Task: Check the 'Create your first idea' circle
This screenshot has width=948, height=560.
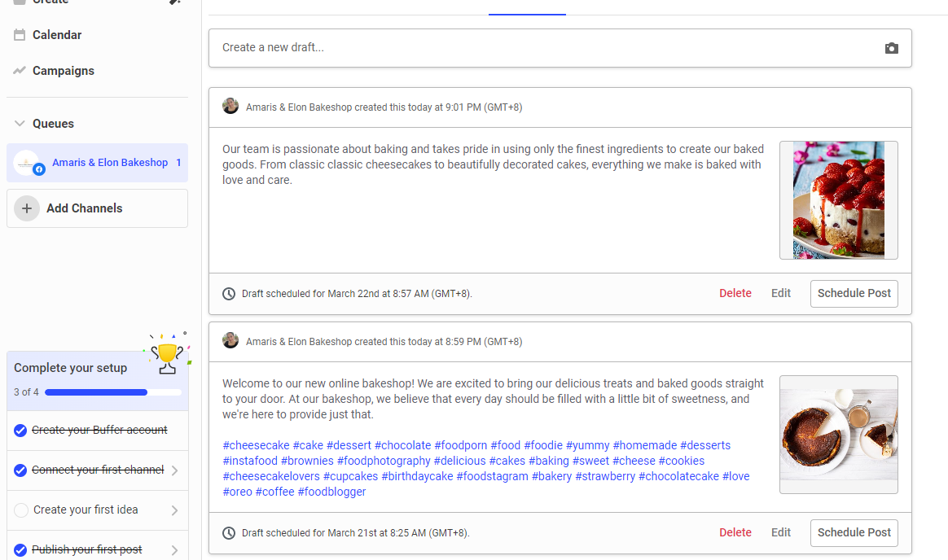Action: (20, 510)
